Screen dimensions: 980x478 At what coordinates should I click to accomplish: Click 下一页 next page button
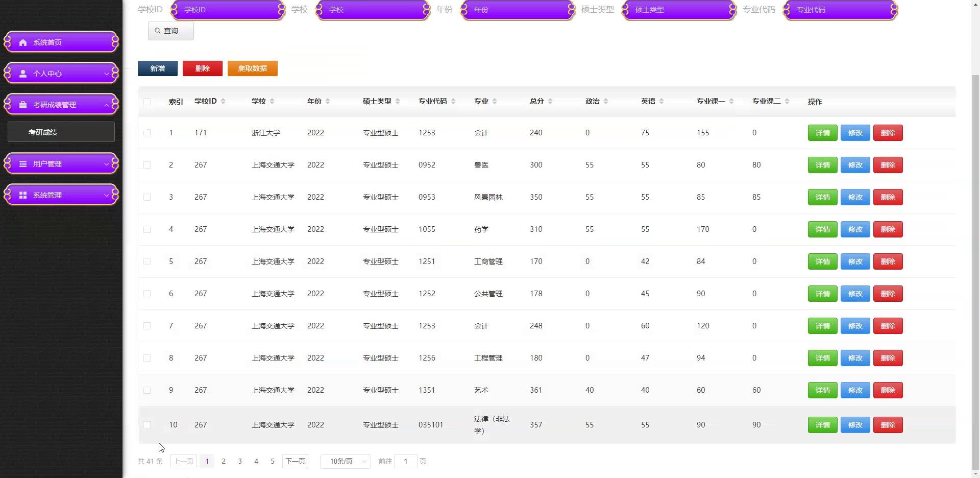tap(295, 461)
